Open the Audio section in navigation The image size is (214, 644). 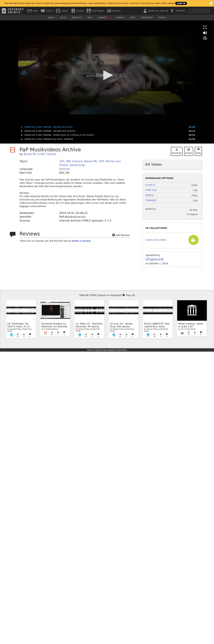[77, 11]
